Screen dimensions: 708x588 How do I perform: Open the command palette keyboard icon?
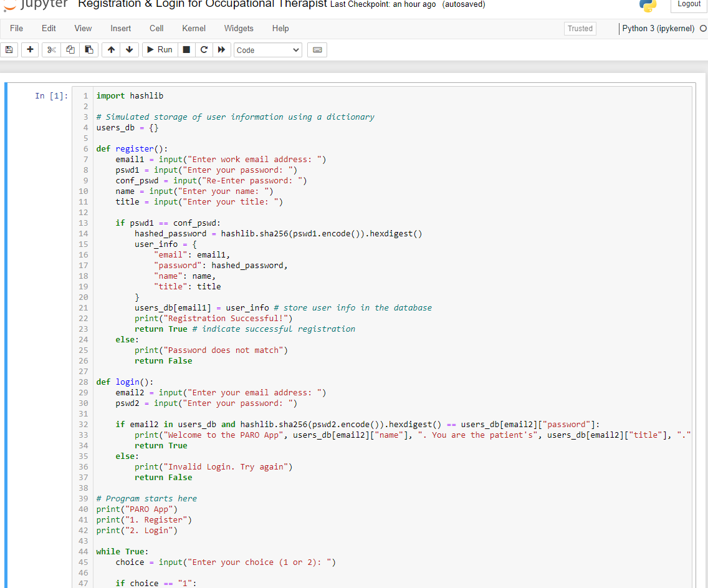tap(317, 50)
